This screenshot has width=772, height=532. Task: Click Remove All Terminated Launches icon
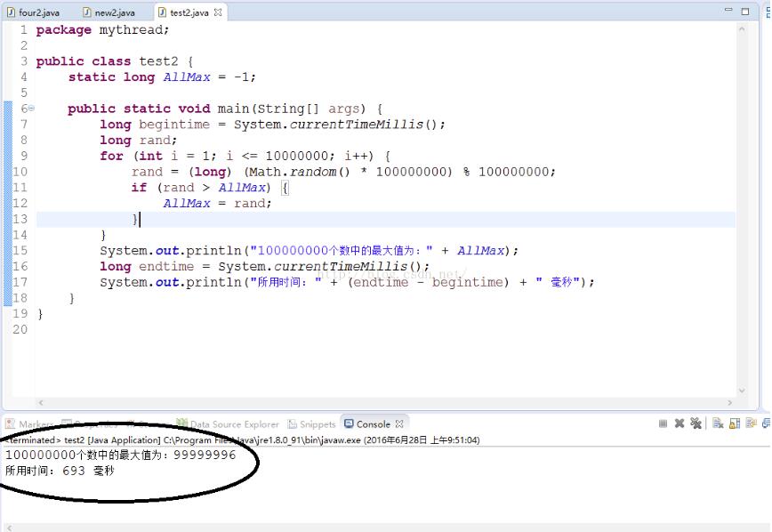point(696,423)
